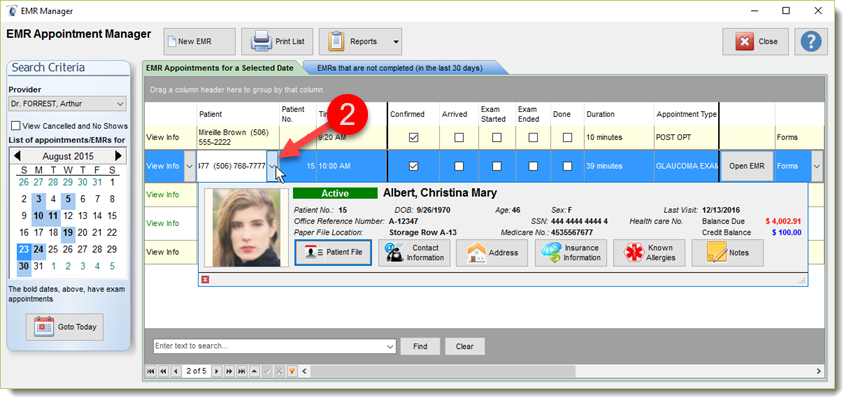Click the Clear search button
The width and height of the screenshot is (850, 404).
coord(465,347)
